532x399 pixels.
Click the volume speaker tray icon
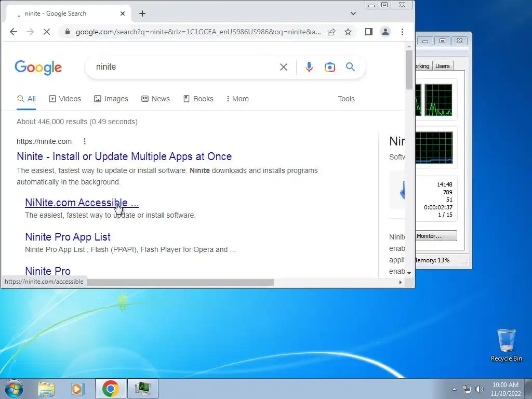(480, 389)
